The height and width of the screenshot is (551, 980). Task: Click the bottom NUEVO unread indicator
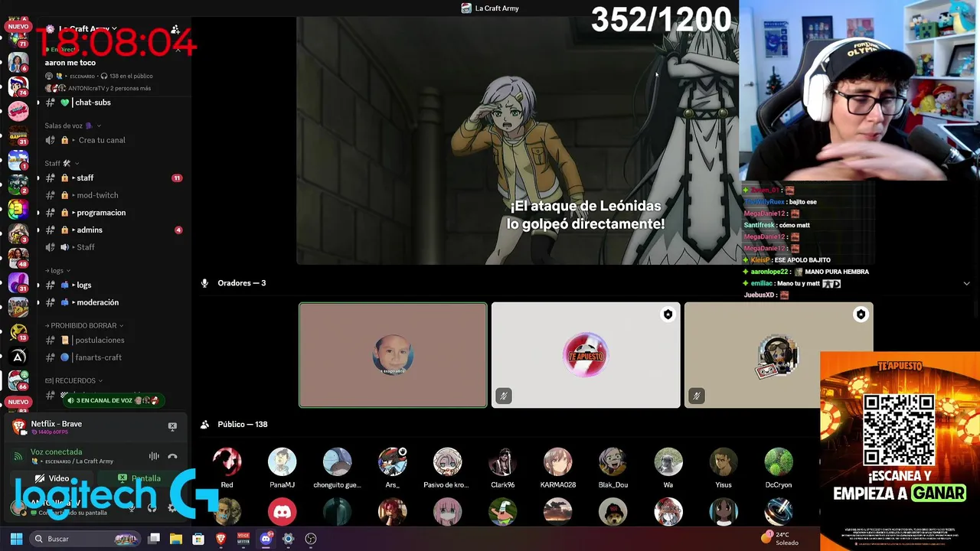tap(18, 402)
